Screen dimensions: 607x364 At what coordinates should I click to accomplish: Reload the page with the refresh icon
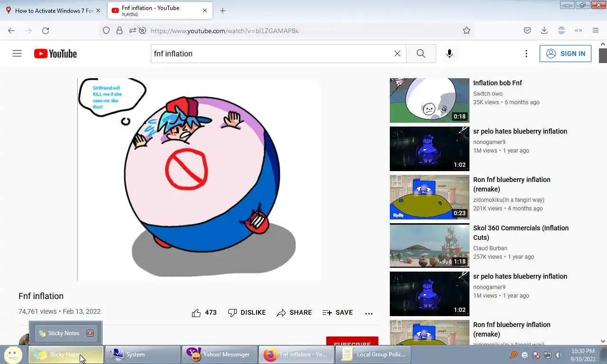click(46, 31)
